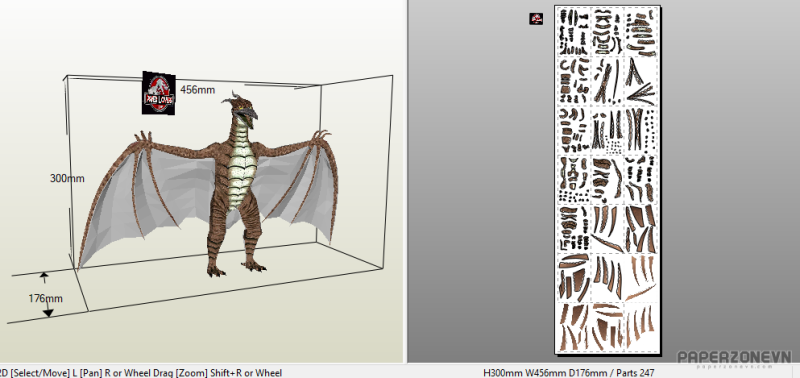The width and height of the screenshot is (800, 378).
Task: Click the dragon's left foot claws
Action: pos(216,271)
